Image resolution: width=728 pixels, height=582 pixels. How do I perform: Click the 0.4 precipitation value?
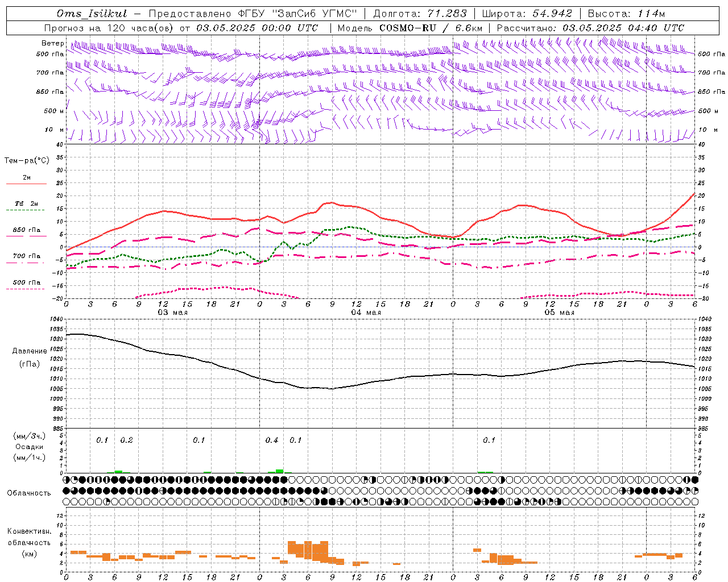point(272,440)
